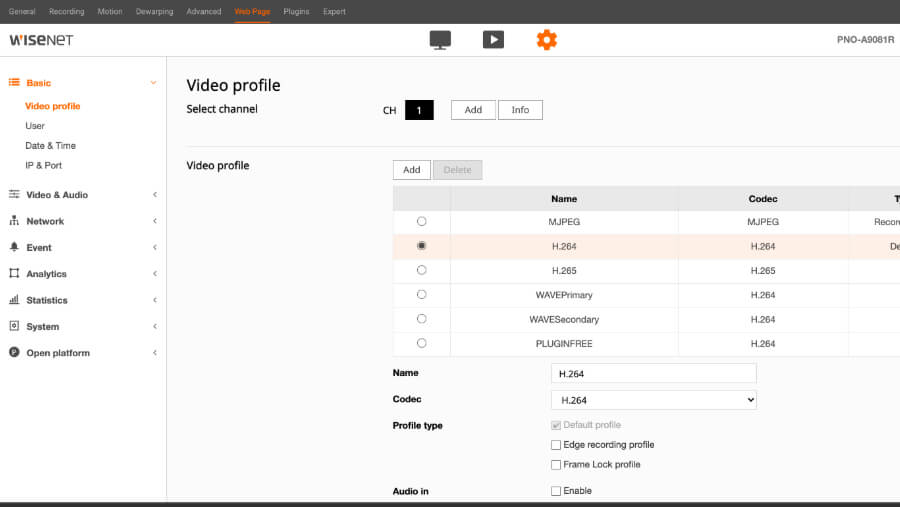Click the Event bell icon
This screenshot has height=507, width=900.
click(x=14, y=247)
